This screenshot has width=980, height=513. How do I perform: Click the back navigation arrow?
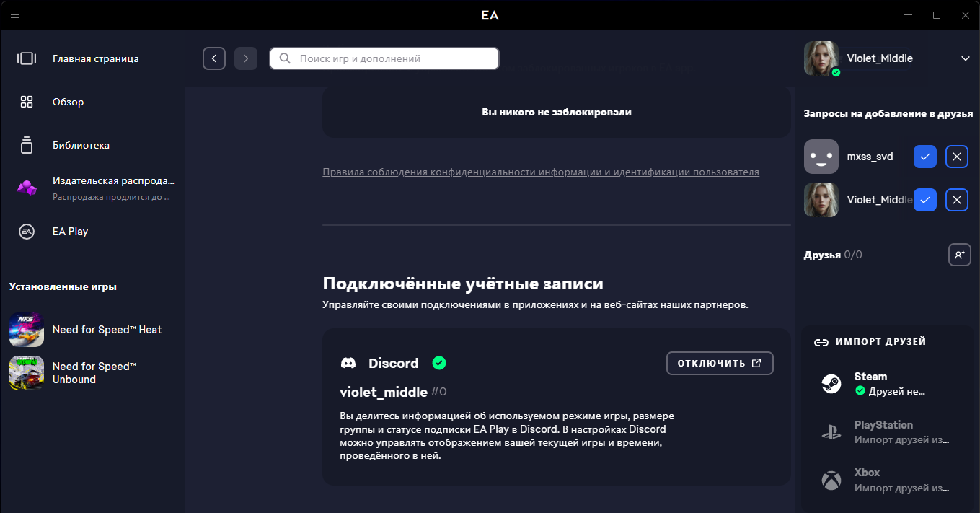(214, 58)
